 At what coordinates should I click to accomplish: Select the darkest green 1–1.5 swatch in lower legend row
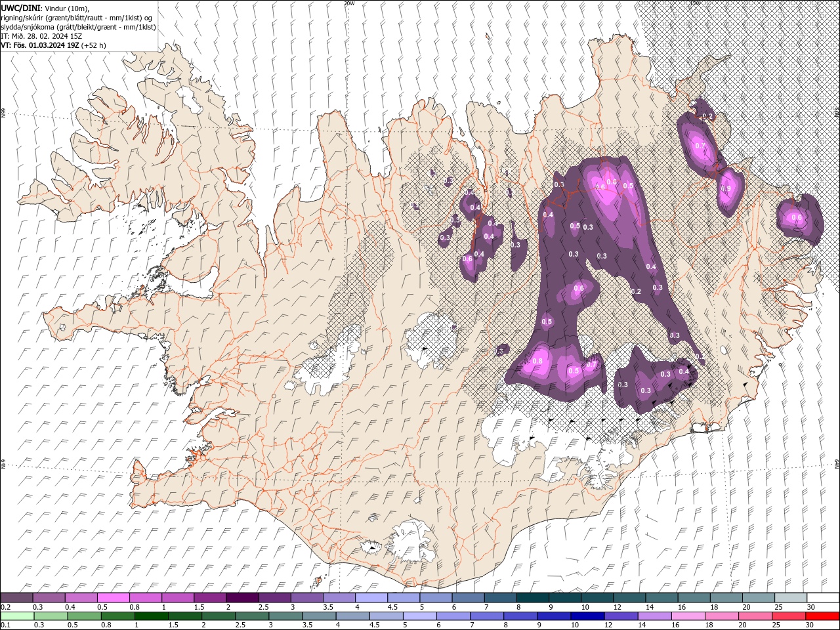coord(152,616)
